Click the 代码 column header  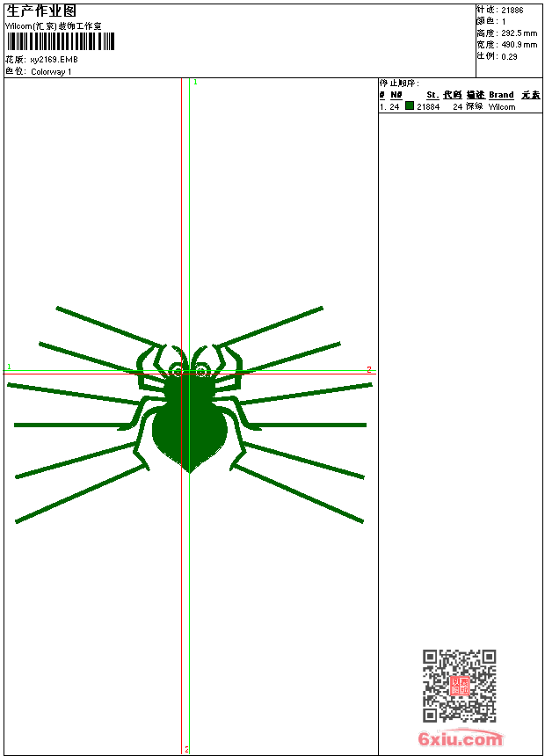click(453, 95)
